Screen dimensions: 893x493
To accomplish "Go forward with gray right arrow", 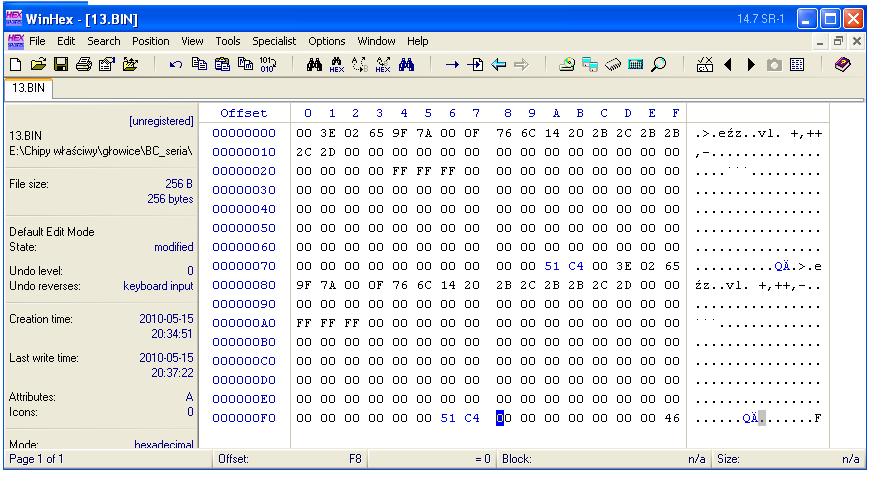I will pyautogui.click(x=521, y=64).
